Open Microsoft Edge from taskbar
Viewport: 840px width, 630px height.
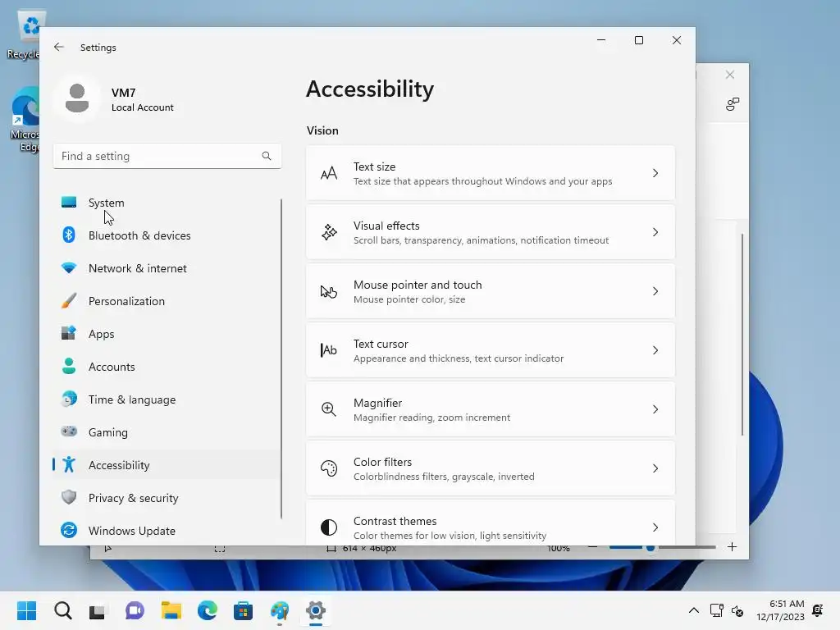click(x=208, y=610)
